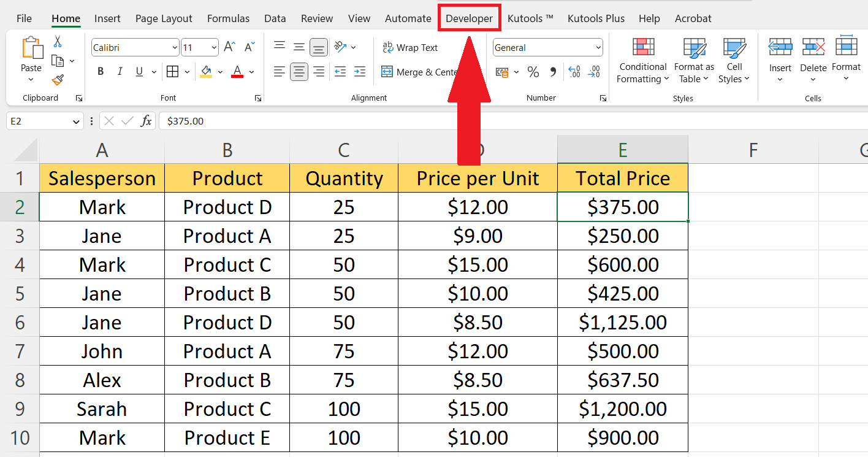Click the Increase Decimal icon
868x457 pixels.
(x=574, y=72)
